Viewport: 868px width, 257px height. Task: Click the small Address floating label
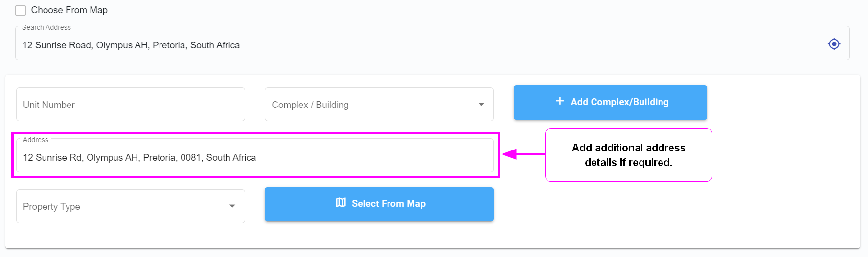pyautogui.click(x=36, y=140)
